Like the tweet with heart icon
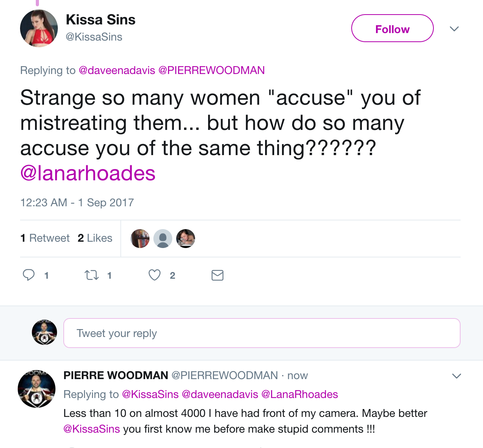483x448 pixels. click(155, 275)
